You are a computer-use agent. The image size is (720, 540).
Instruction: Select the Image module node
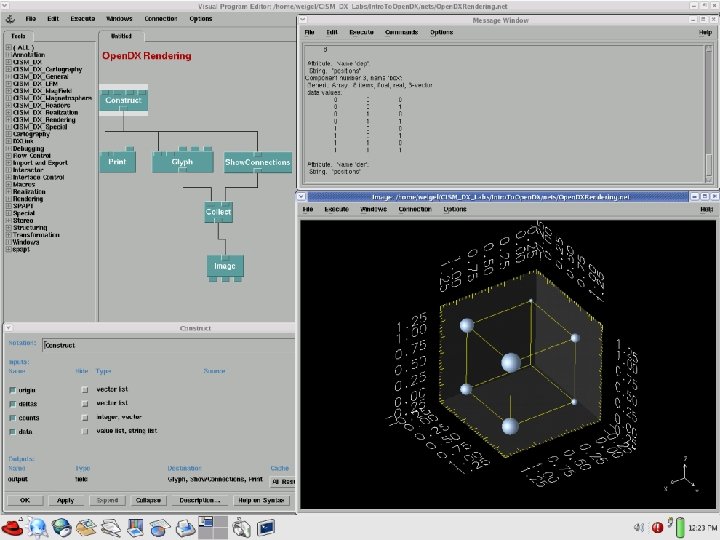(x=225, y=266)
